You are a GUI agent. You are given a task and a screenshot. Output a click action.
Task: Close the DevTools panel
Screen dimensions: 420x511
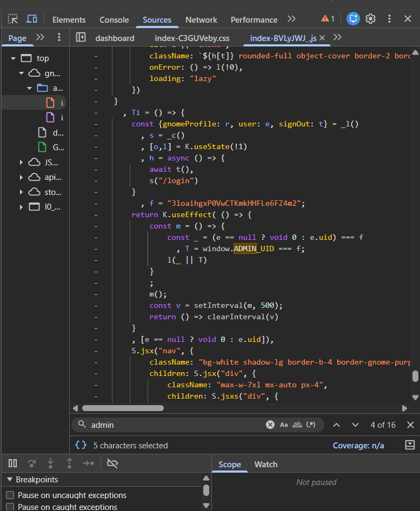[x=408, y=19]
